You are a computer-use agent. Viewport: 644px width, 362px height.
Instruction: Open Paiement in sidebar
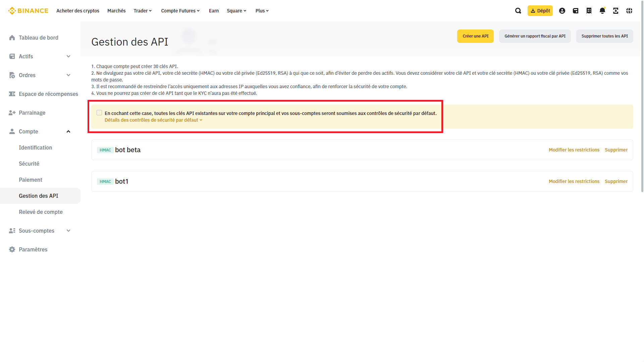click(31, 180)
